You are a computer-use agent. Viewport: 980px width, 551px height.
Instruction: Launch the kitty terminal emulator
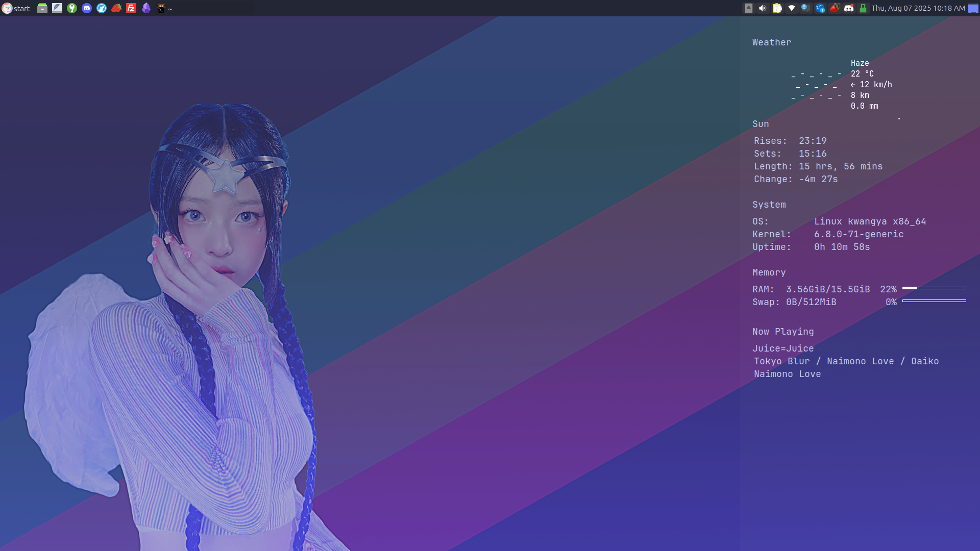point(162,8)
